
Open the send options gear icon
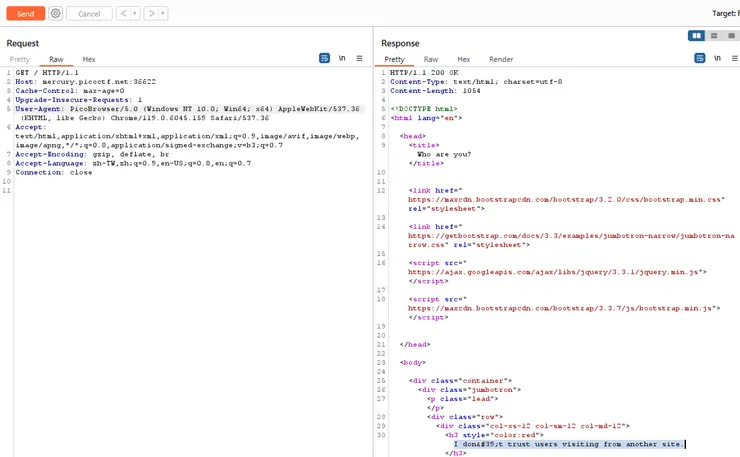55,14
